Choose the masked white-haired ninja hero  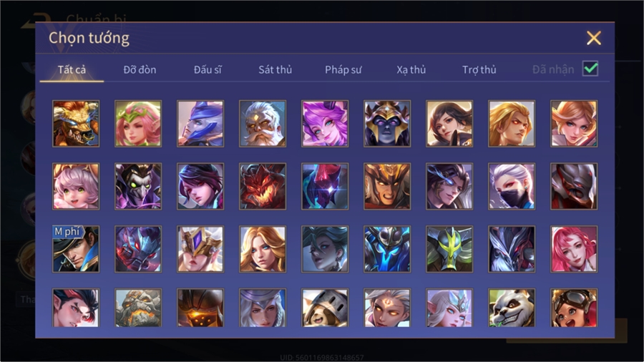click(512, 186)
